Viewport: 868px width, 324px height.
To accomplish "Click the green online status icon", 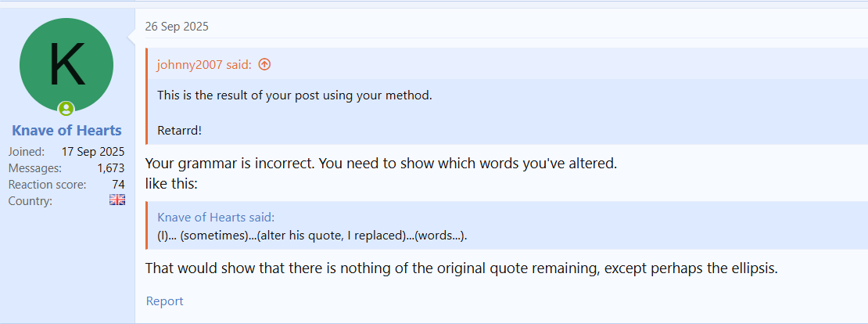I will 66,109.
